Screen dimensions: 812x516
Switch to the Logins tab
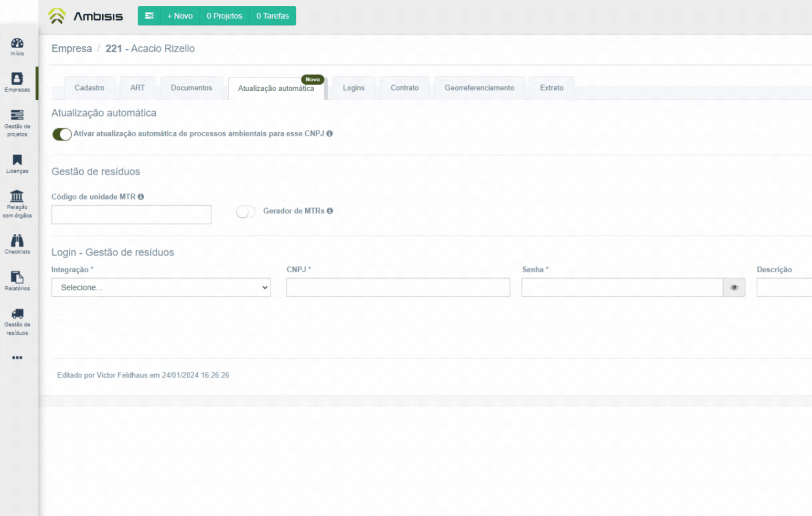[x=353, y=88]
